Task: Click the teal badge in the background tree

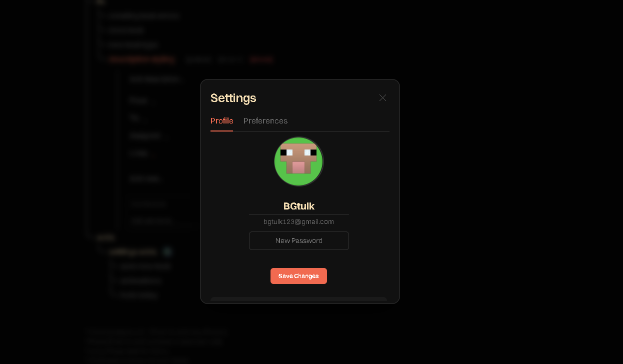Action: tap(168, 251)
